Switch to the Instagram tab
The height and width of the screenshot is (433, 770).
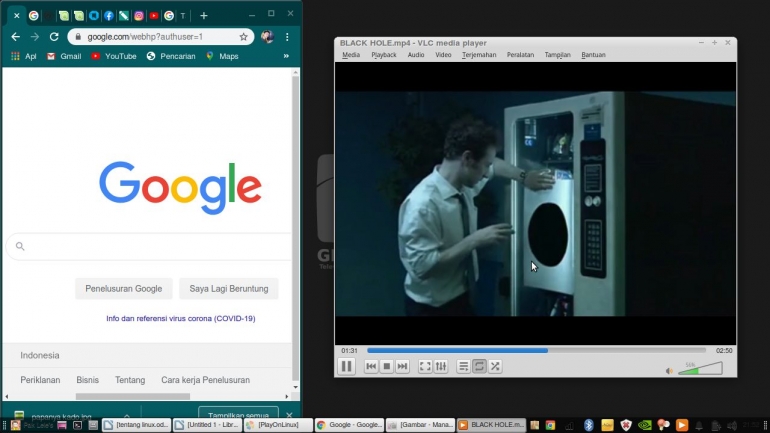pyautogui.click(x=138, y=16)
